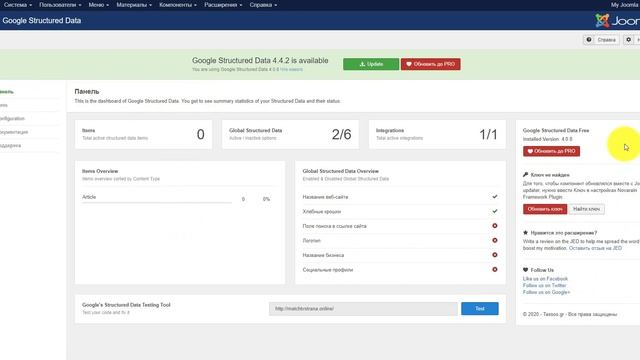
Task: Open the Материалы dropdown menu
Action: (x=134, y=5)
